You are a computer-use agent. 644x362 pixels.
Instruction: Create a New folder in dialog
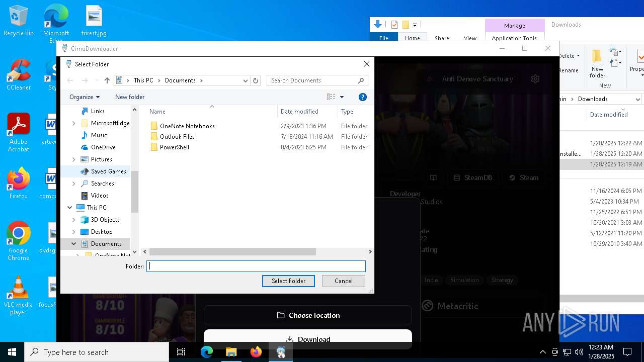[x=130, y=97]
